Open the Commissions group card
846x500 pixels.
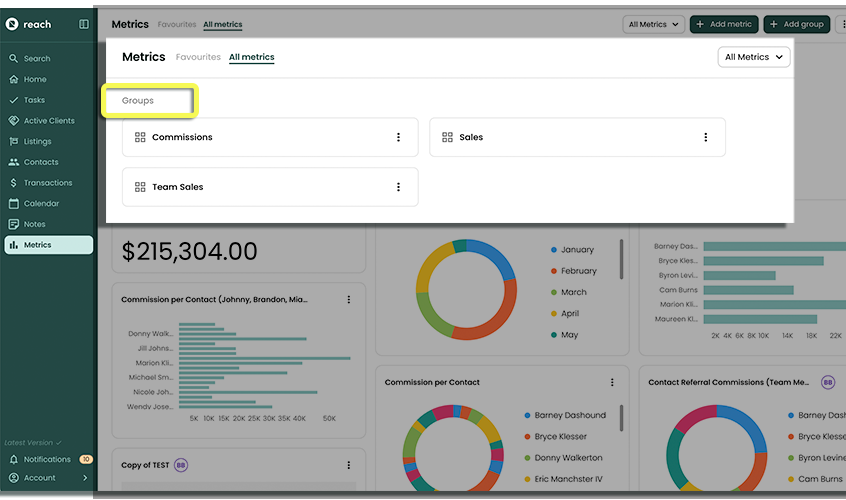pyautogui.click(x=260, y=138)
